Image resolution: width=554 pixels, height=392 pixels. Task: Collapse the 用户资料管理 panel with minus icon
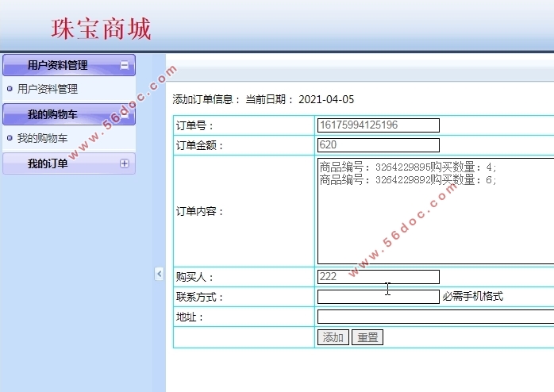click(x=125, y=65)
